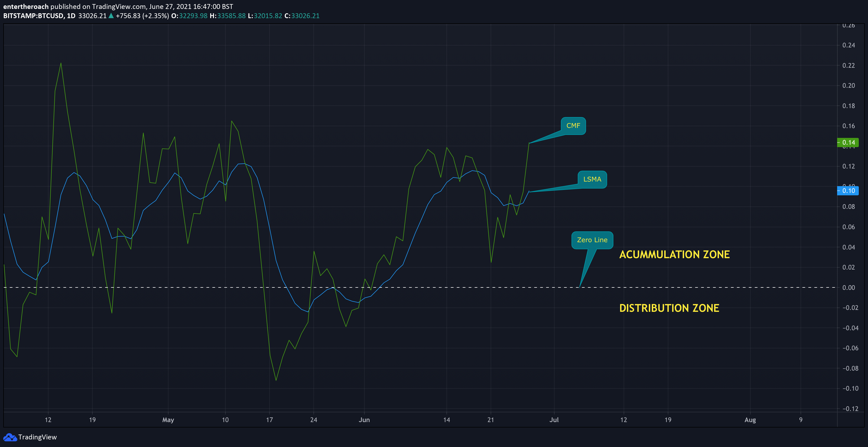Select the LSMA callout label
The image size is (868, 447).
[592, 180]
